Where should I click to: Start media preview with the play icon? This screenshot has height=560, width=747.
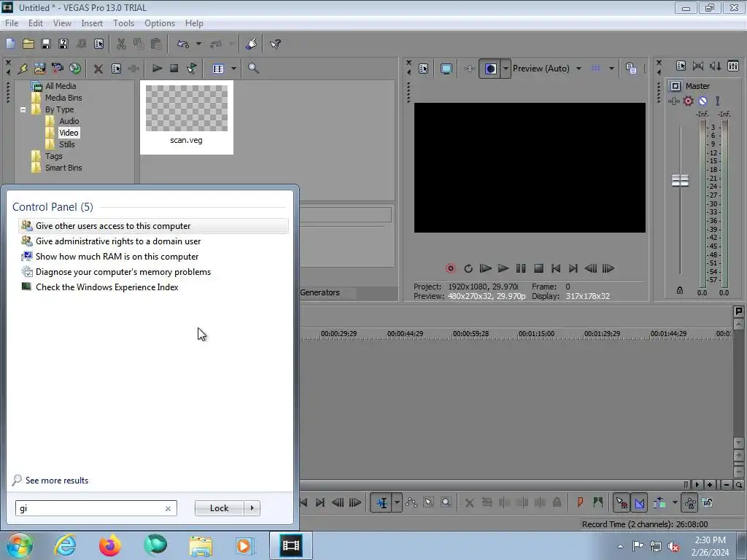(157, 69)
